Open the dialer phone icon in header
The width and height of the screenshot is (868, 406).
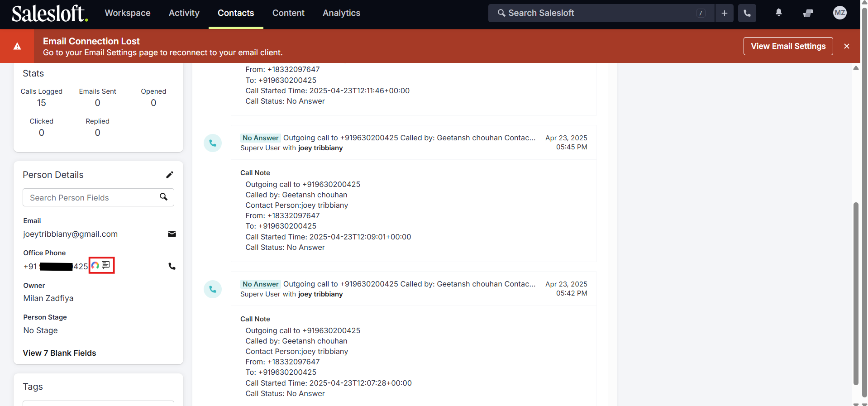pos(747,13)
